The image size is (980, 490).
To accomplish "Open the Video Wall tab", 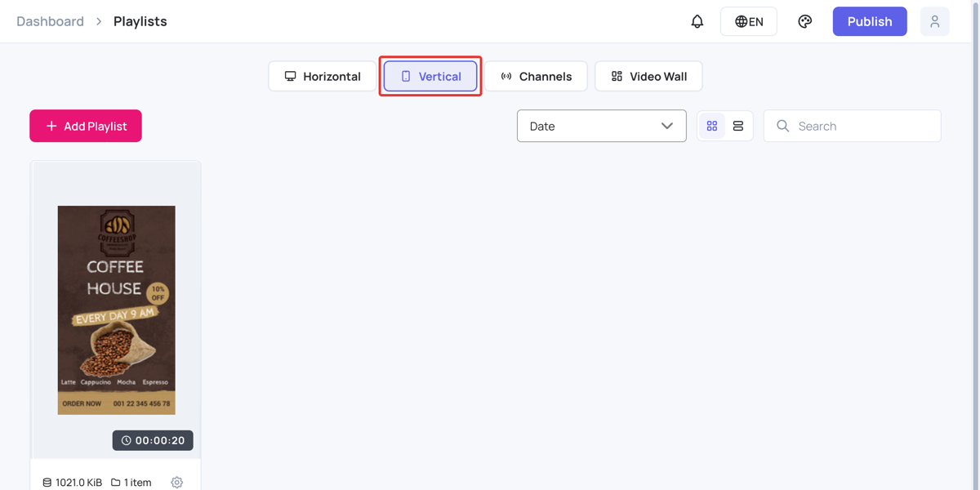I will [x=648, y=76].
